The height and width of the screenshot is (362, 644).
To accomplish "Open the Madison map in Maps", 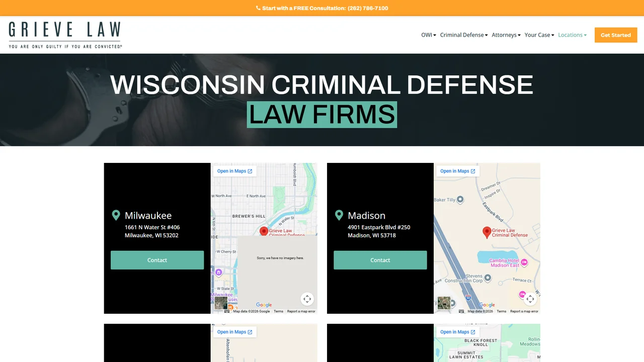I will coord(458,171).
